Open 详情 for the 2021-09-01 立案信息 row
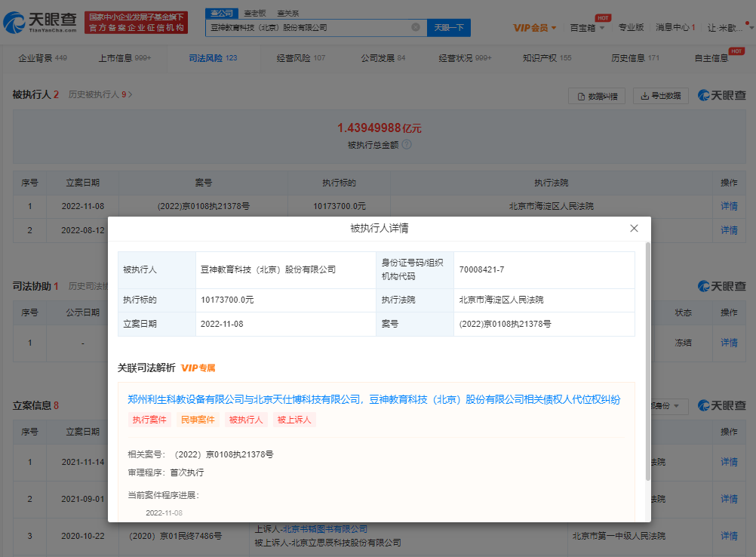Image resolution: width=756 pixels, height=557 pixels. pos(729,499)
